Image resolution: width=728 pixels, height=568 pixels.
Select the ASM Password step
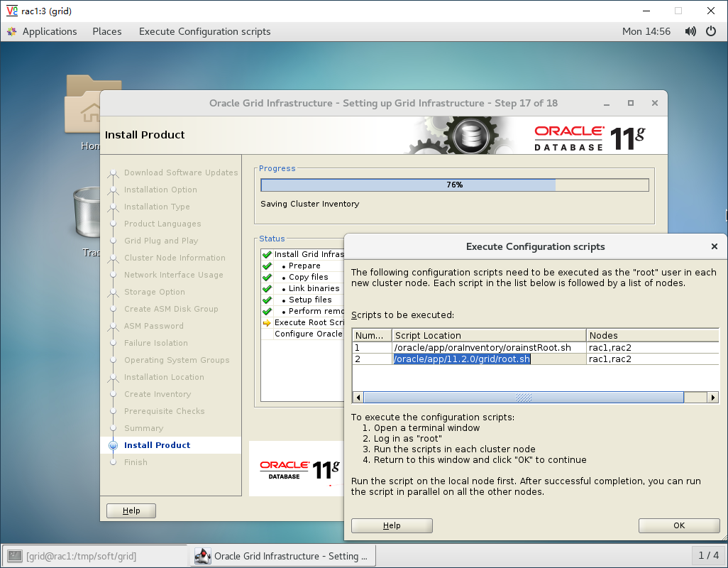click(x=154, y=326)
